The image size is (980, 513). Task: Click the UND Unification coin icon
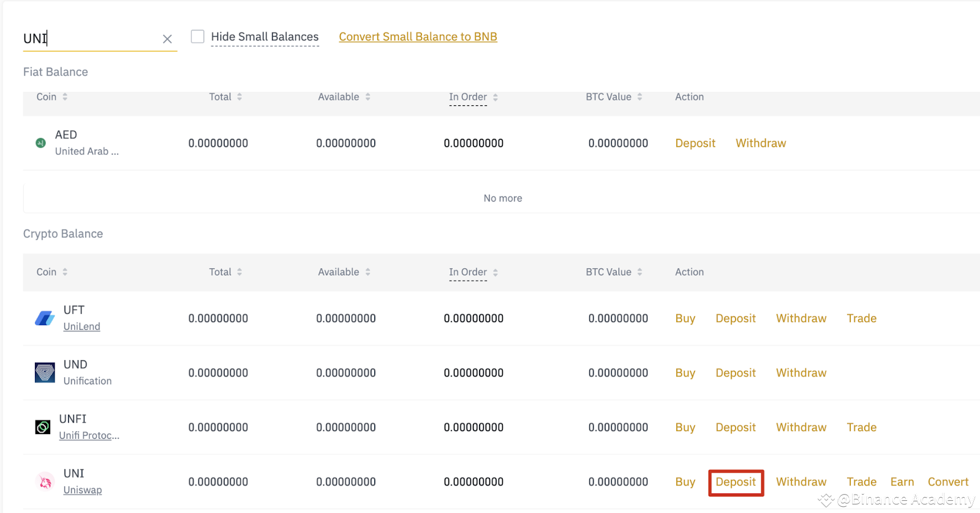(x=45, y=373)
